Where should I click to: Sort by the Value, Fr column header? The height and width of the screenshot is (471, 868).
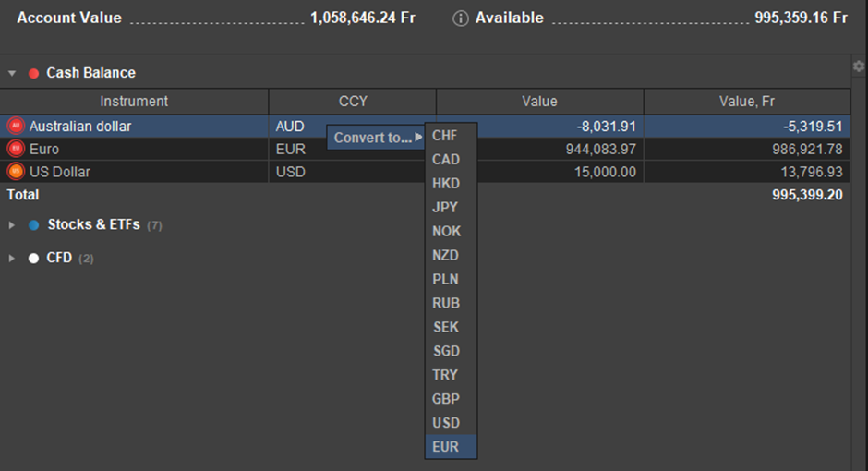[746, 102]
